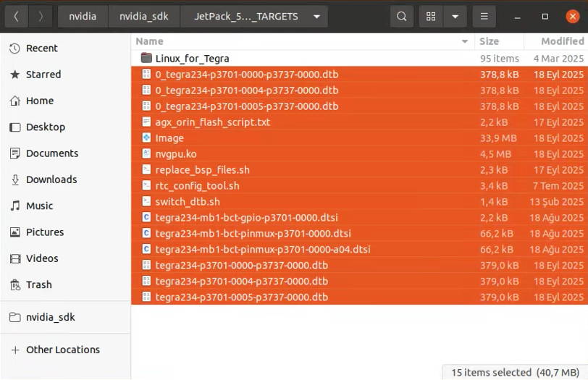The image size is (588, 380).
Task: Go back with the left arrow button
Action: (16, 17)
